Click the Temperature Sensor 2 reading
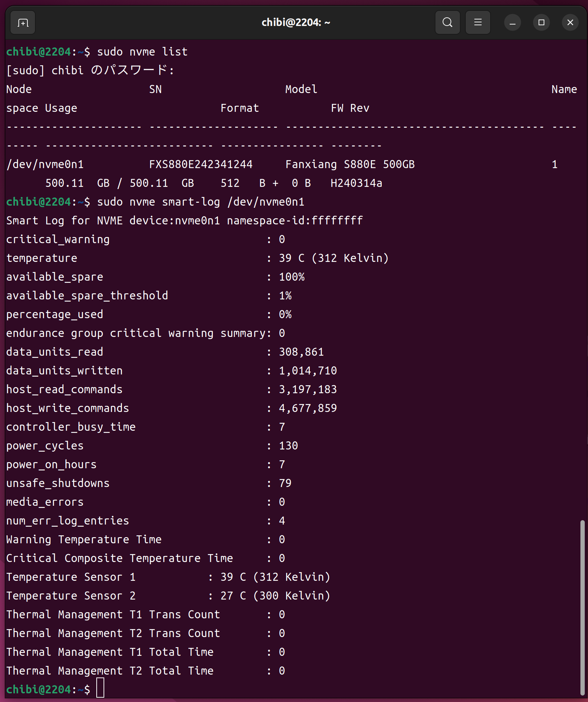The height and width of the screenshot is (702, 588). click(x=275, y=596)
